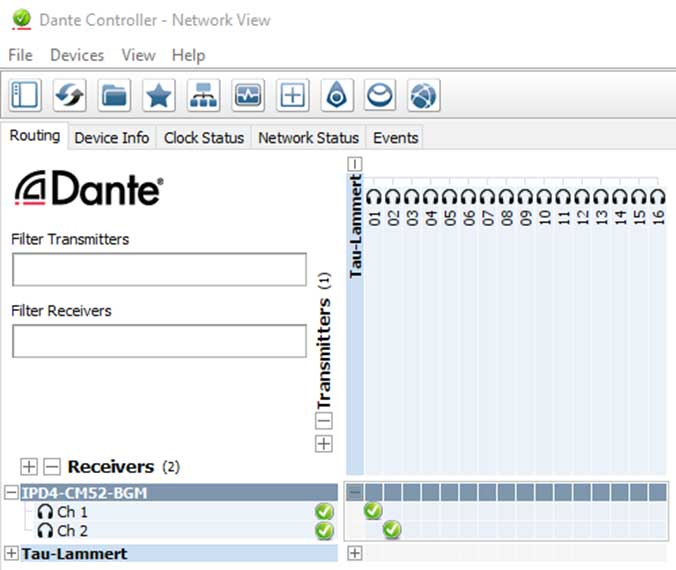Click the globe toolbar icon
This screenshot has width=676, height=570.
(423, 95)
